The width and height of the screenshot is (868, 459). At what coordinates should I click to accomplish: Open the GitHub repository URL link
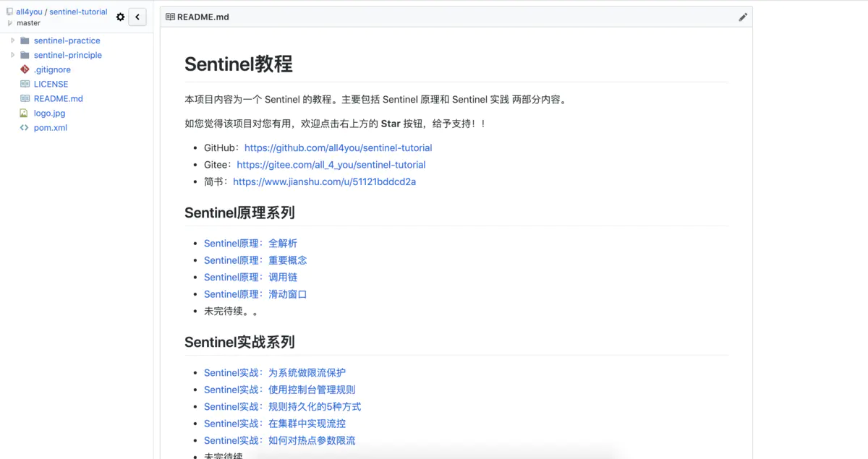(338, 147)
